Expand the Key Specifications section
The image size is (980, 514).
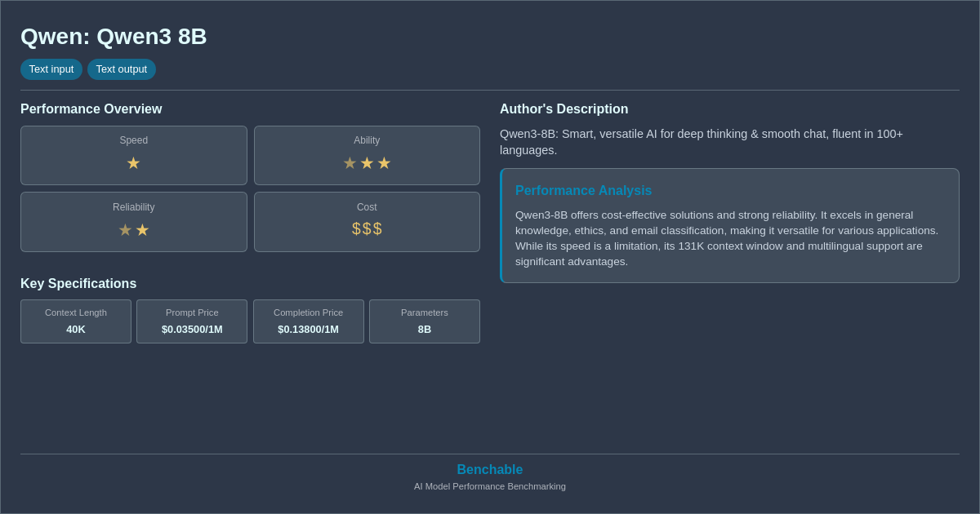tap(78, 283)
